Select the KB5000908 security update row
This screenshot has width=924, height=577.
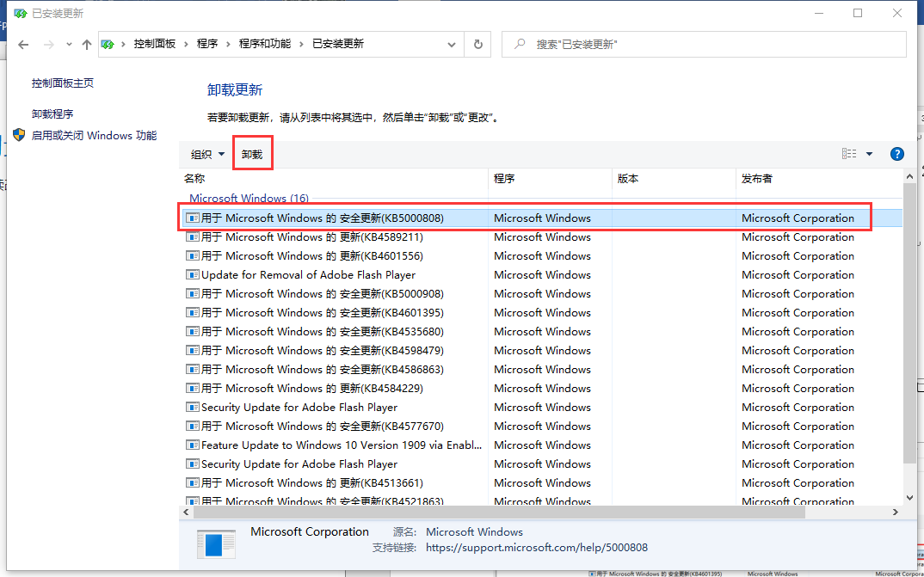click(x=541, y=293)
